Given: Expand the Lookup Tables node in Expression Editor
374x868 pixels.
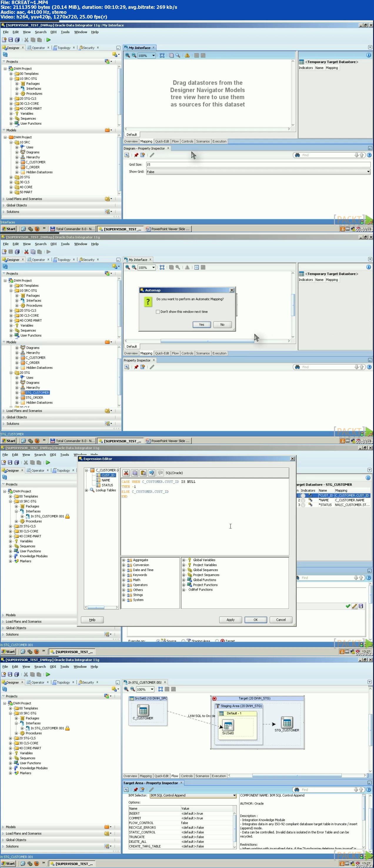Looking at the screenshot, I should pyautogui.click(x=86, y=490).
